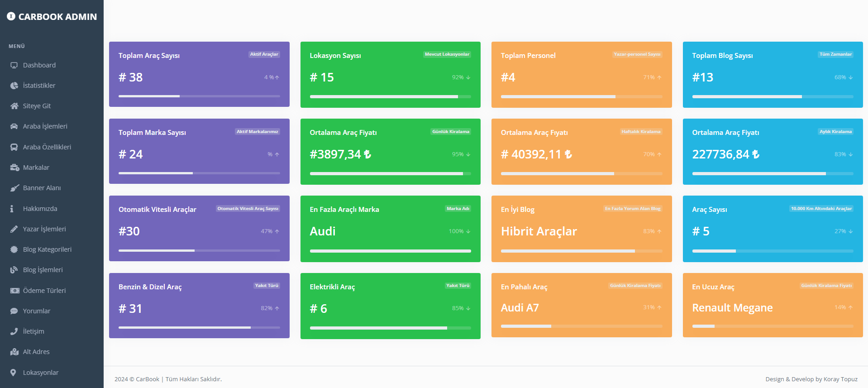Click the Ödeme Türleri money icon
This screenshot has height=388, width=868.
14,291
